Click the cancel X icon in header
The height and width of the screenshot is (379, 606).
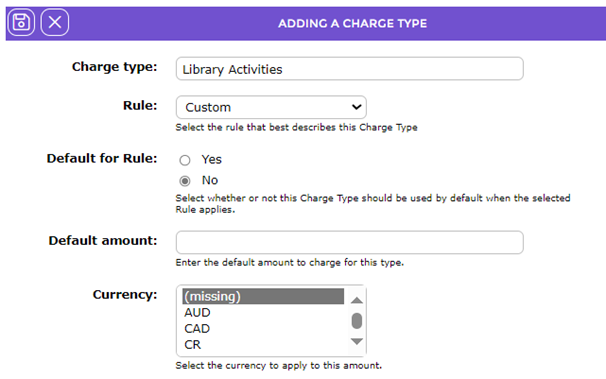(55, 22)
